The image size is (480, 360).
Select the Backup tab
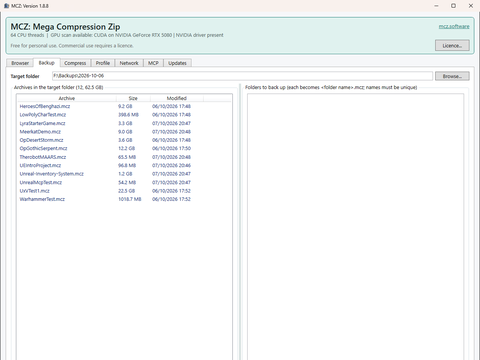coord(47,63)
